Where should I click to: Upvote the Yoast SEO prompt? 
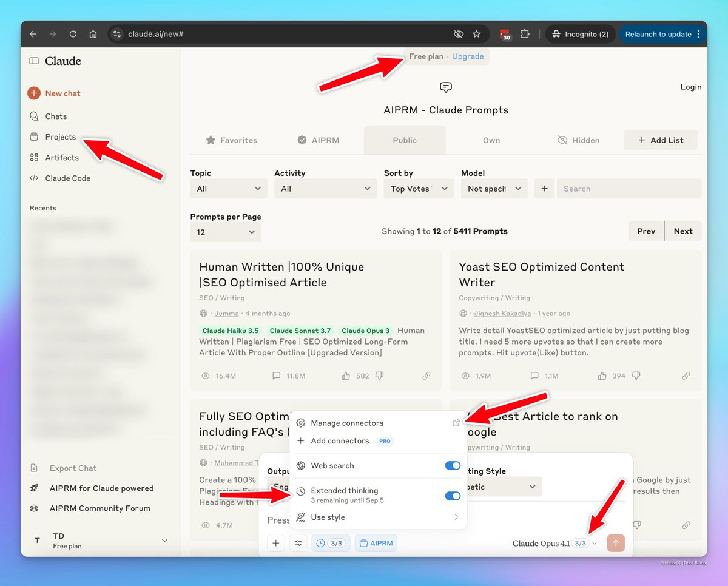click(602, 376)
